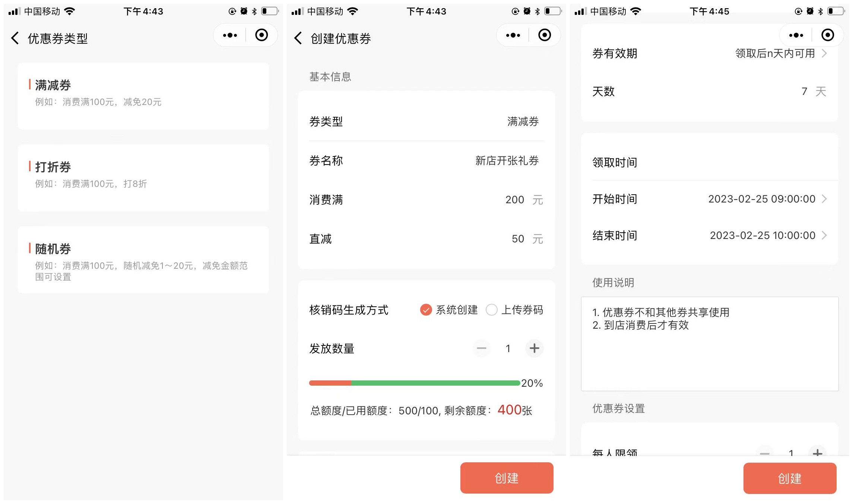
Task: Select 系统创建 radio option
Action: (426, 310)
